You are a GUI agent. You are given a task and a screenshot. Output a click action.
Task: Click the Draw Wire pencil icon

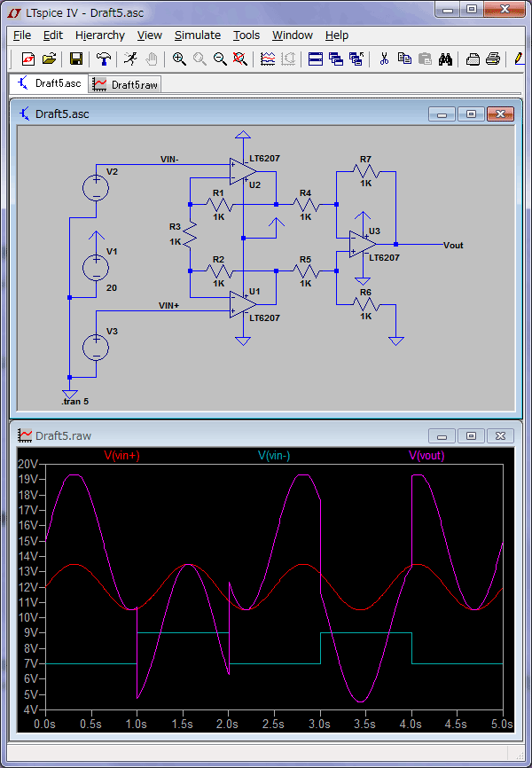520,59
